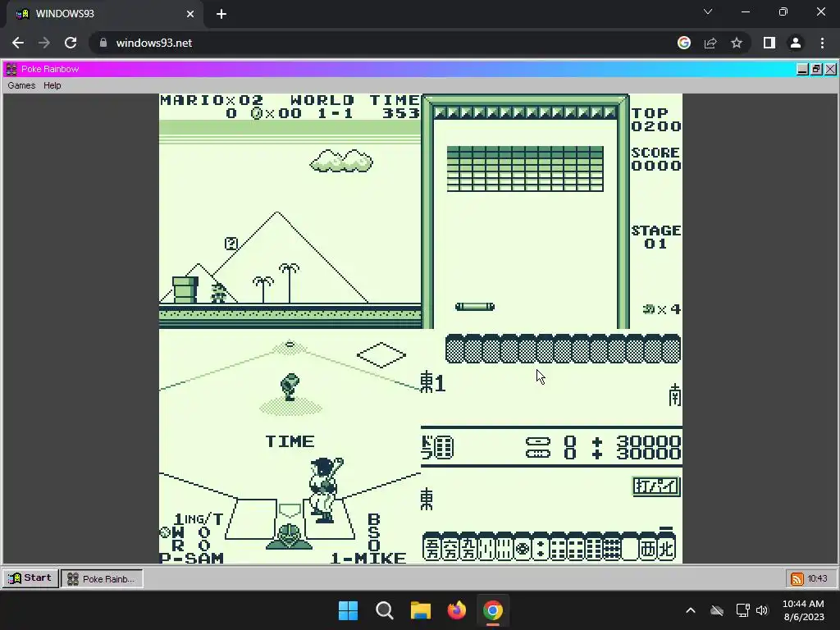The height and width of the screenshot is (630, 840).
Task: Click the Start button in Windows93 taskbar
Action: (30, 578)
